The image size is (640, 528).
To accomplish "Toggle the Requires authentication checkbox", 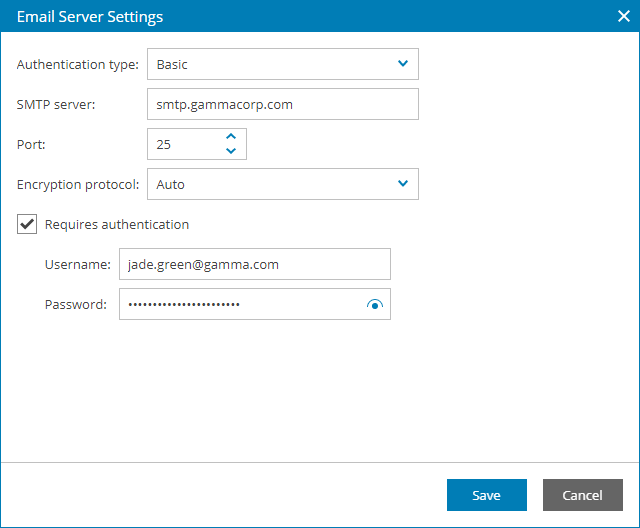I will [x=28, y=225].
